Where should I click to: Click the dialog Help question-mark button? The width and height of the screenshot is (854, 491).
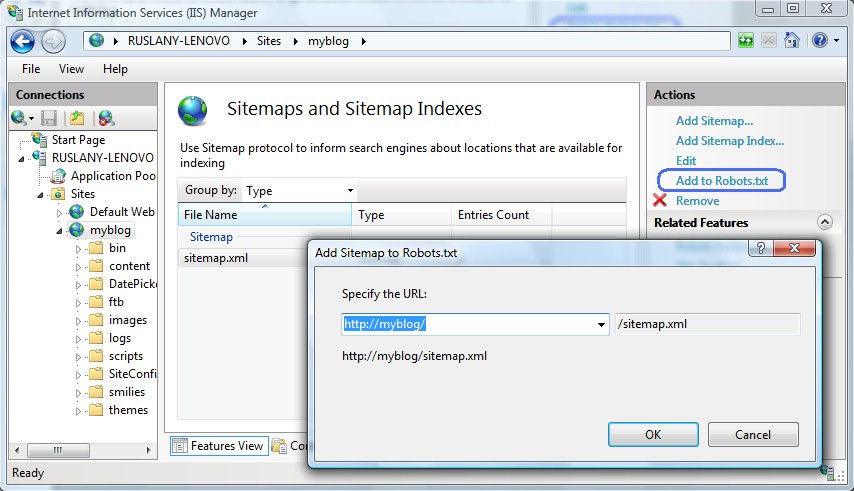pos(761,249)
